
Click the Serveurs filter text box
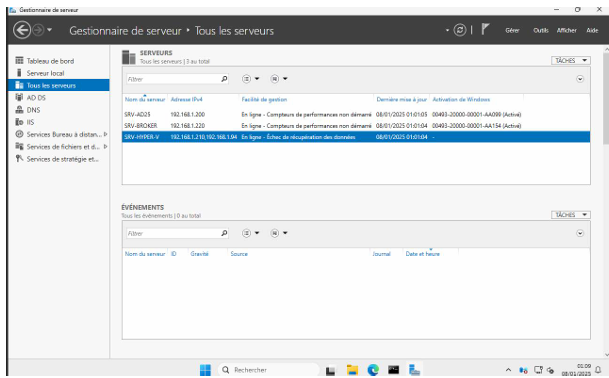(173, 79)
